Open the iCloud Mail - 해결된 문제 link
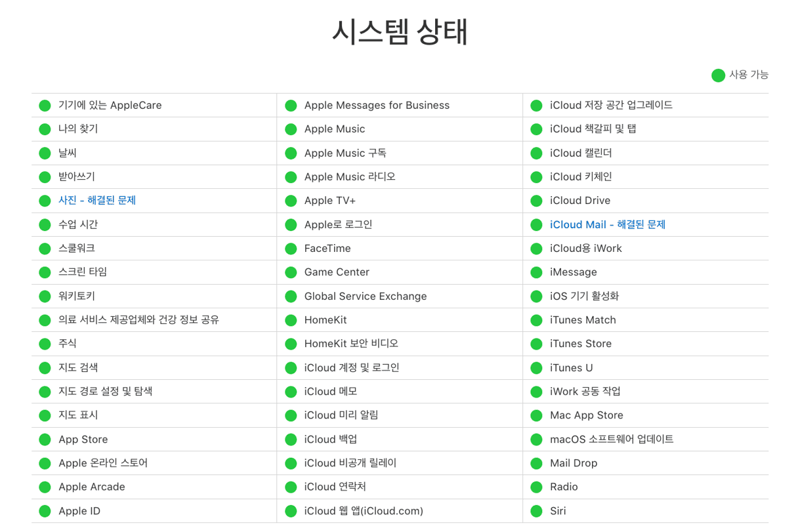 click(x=607, y=224)
